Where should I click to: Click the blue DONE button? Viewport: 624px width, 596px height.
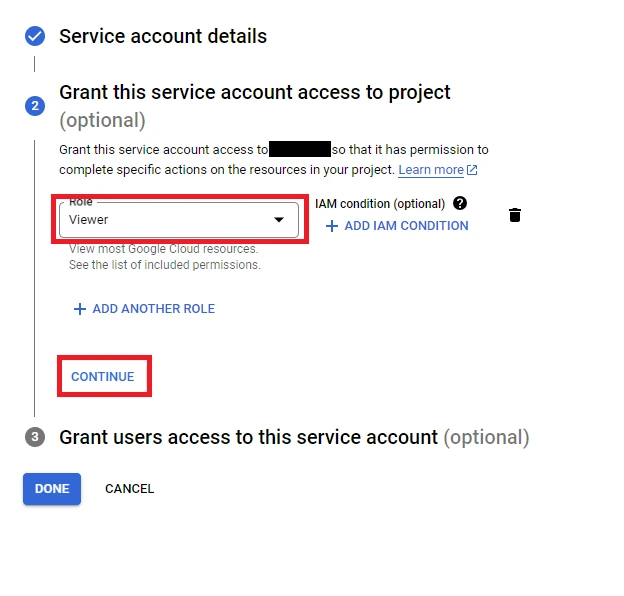52,489
